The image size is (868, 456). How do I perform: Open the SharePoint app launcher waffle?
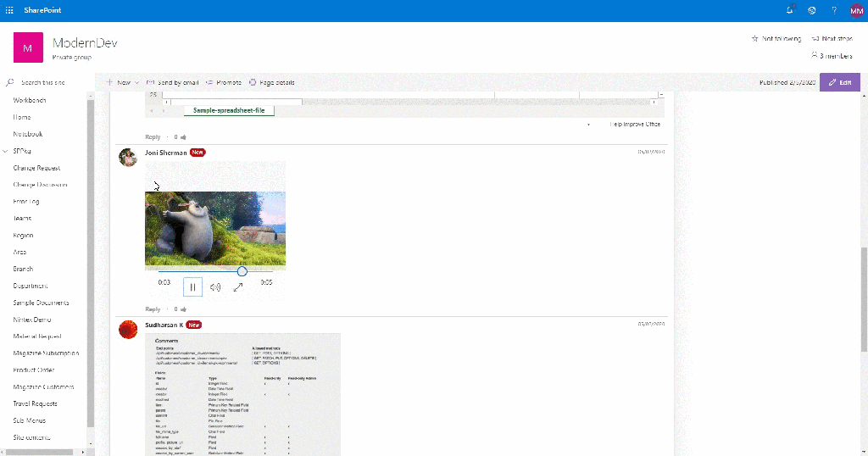tap(9, 10)
